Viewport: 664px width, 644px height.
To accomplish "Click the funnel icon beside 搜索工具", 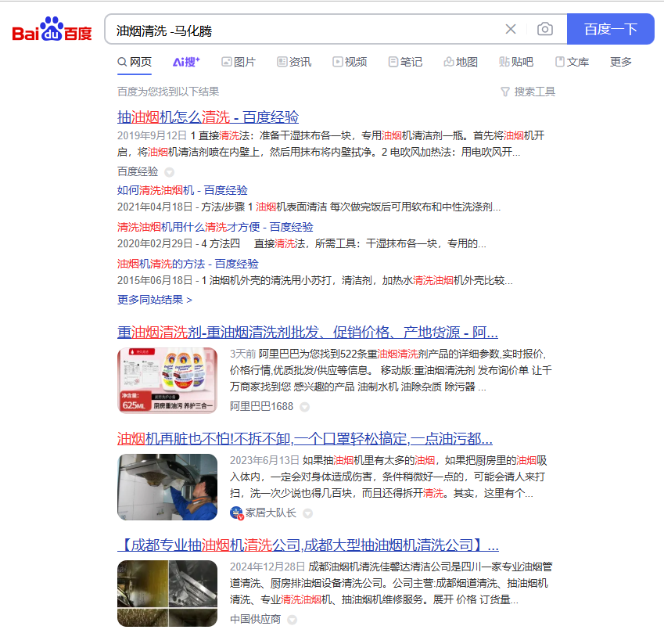I will (505, 92).
